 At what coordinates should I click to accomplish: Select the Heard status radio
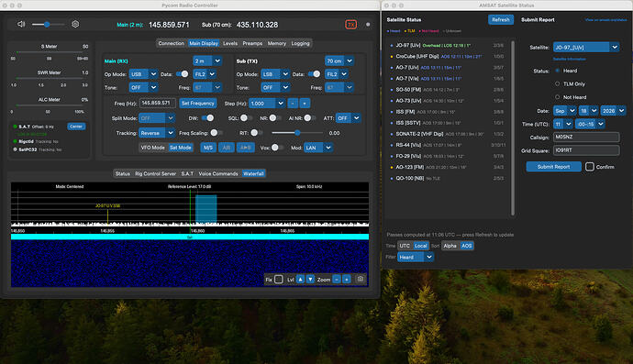coord(558,71)
